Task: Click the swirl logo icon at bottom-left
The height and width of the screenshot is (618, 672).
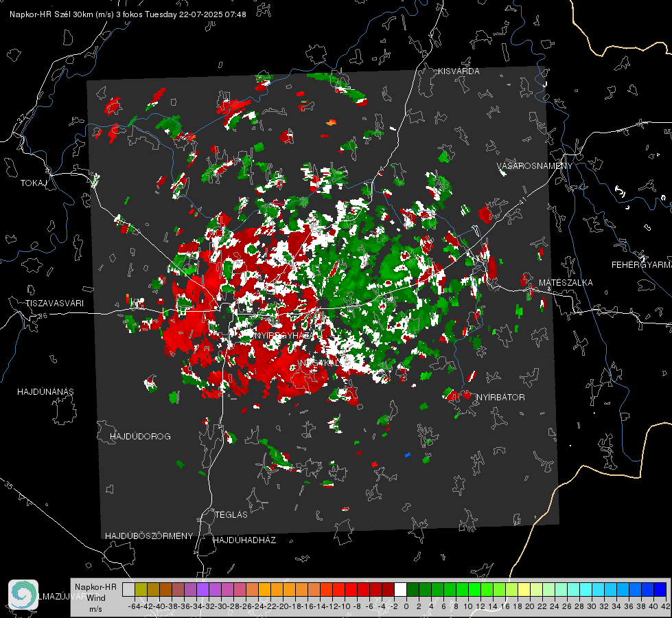Action: point(23,595)
